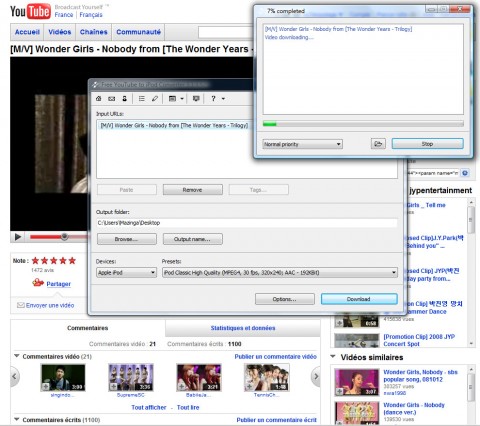Open the Normal priority dropdown
The height and width of the screenshot is (426, 480).
pos(302,144)
